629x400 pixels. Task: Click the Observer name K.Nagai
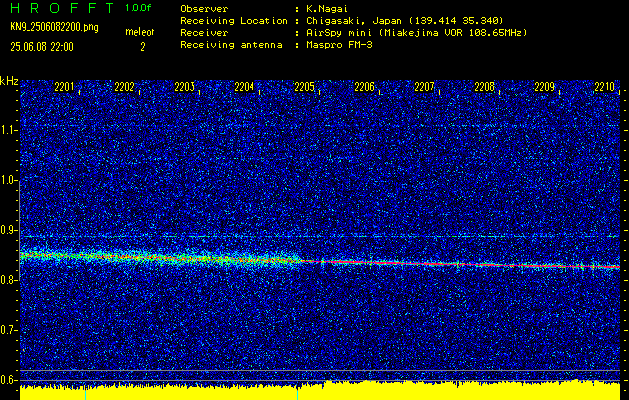[327, 8]
